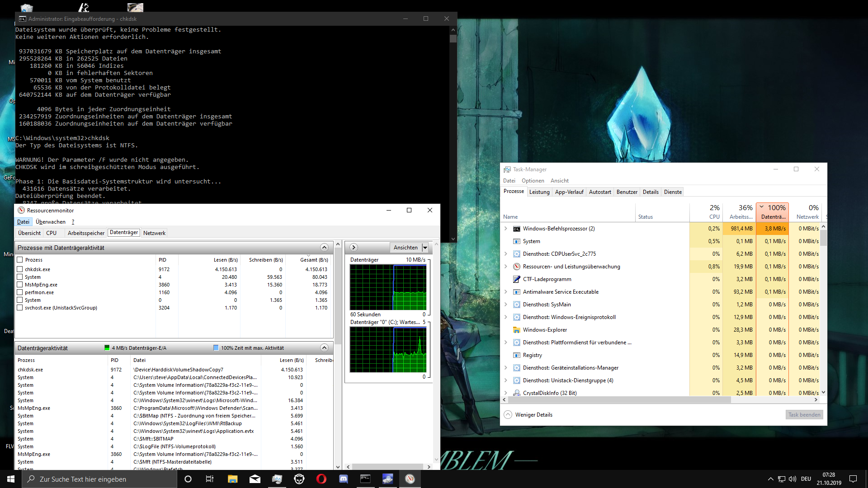Click the volume speaker tray icon
Image resolution: width=868 pixels, height=488 pixels.
click(x=792, y=479)
